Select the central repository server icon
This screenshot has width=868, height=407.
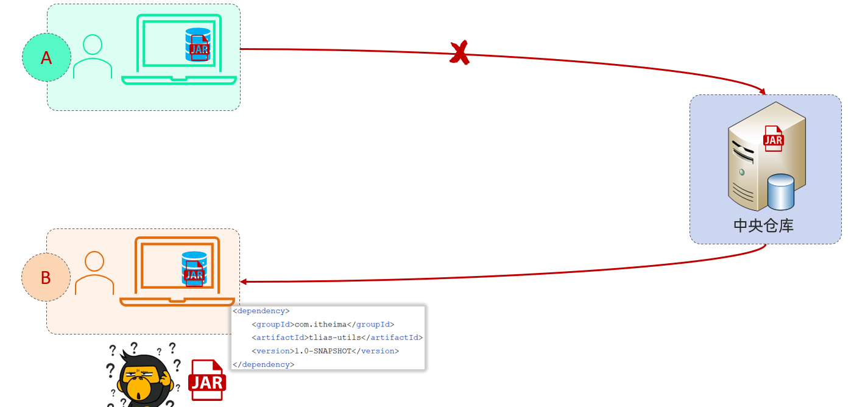pos(766,157)
